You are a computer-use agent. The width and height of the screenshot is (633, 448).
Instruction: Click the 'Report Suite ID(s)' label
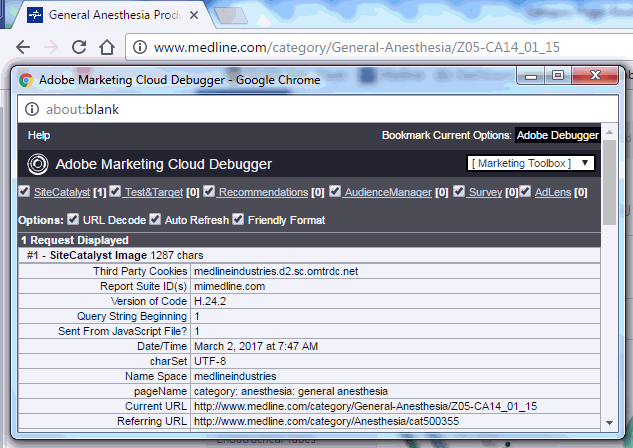(143, 286)
